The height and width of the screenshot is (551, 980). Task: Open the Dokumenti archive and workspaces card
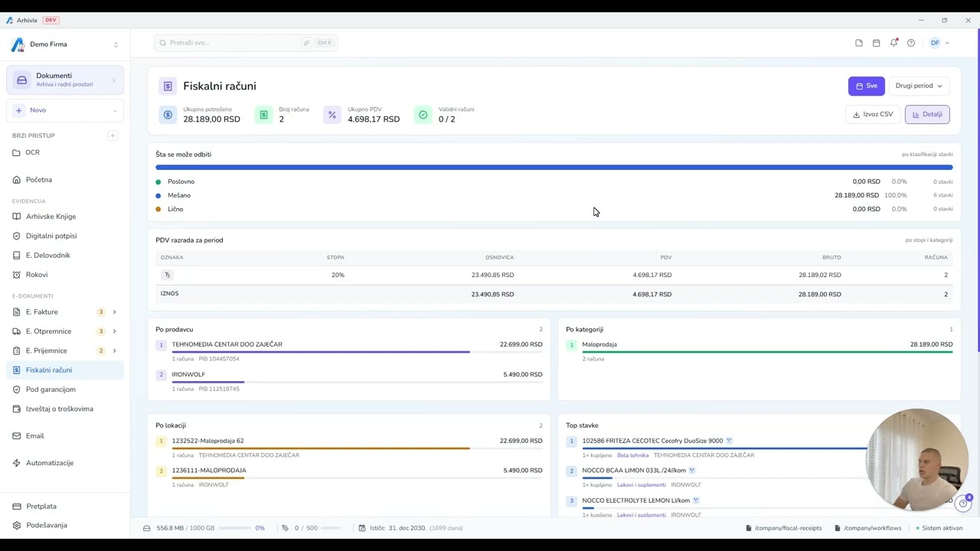[65, 80]
